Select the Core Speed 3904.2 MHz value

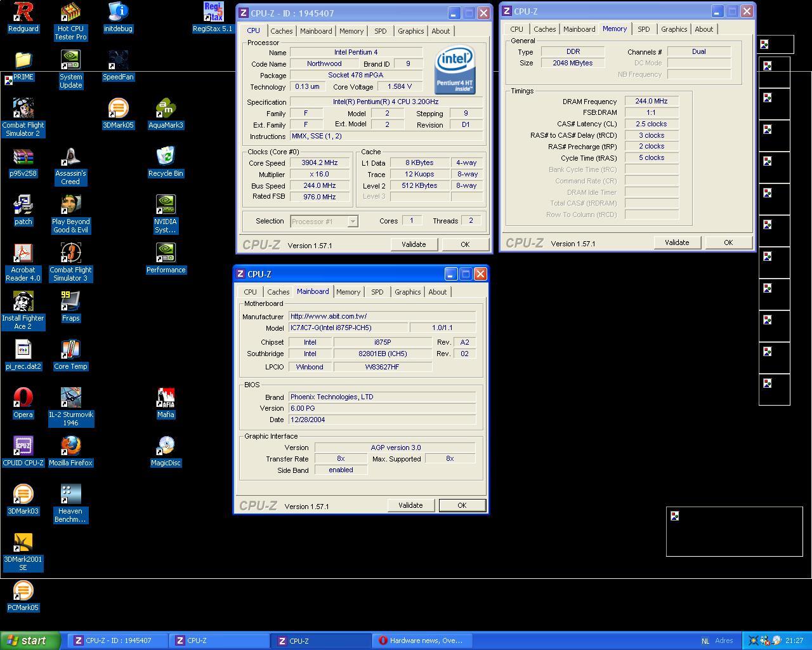pos(319,162)
